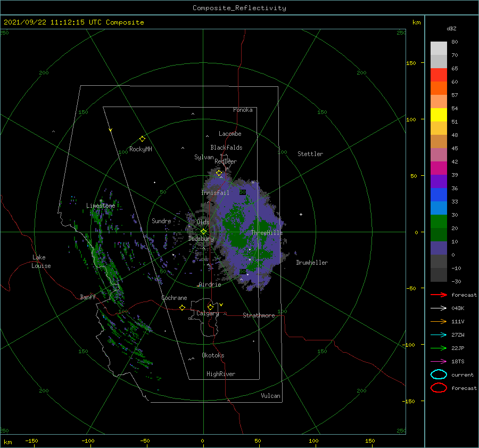The image size is (479, 448).
Task: Click the Airdrie label
Action: [x=210, y=284]
